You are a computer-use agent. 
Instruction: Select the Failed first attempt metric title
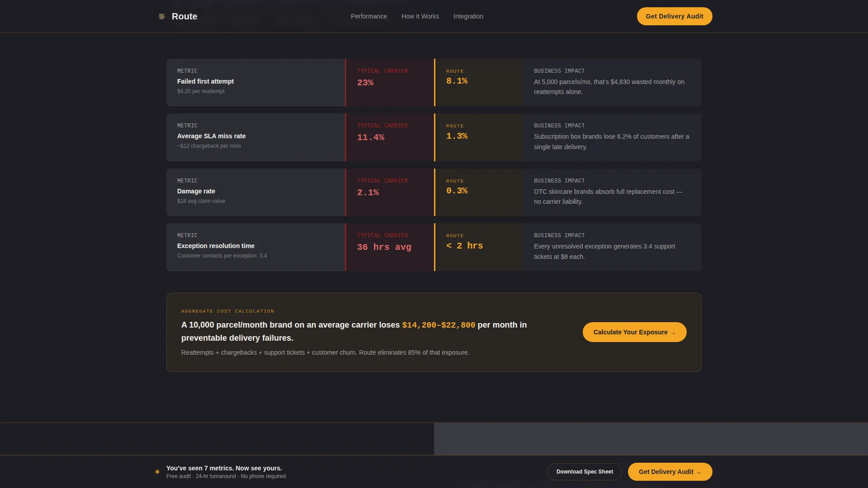click(205, 81)
